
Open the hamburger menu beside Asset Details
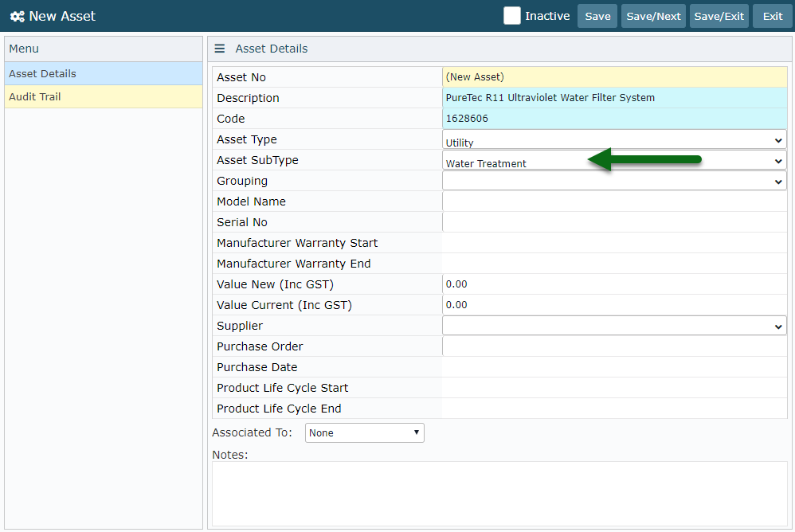pyautogui.click(x=220, y=49)
